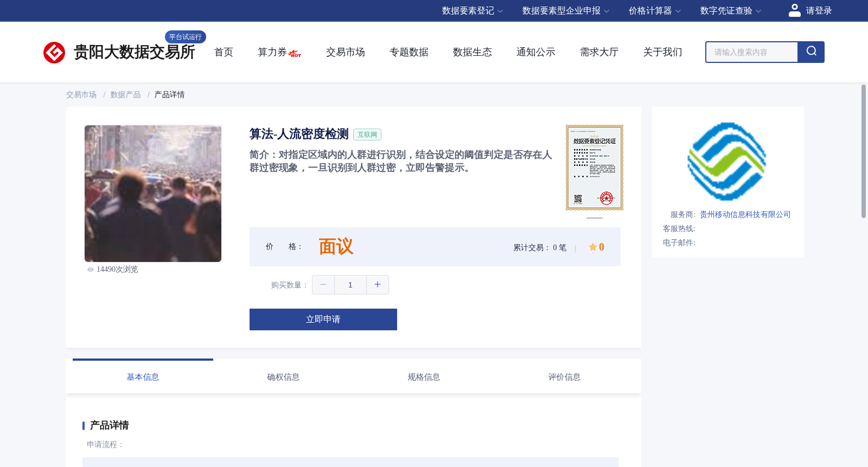Click the 累计交易 0 笔 text
868x467 pixels.
pos(540,248)
